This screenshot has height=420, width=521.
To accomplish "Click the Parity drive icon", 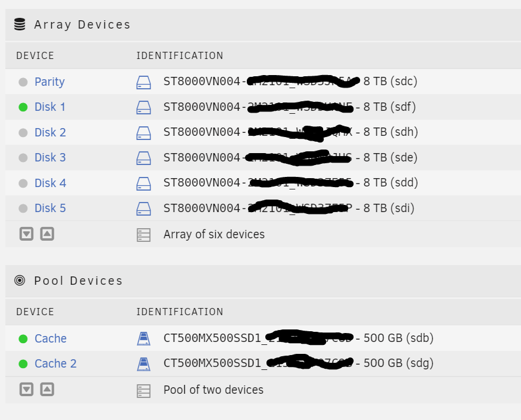I will (144, 82).
